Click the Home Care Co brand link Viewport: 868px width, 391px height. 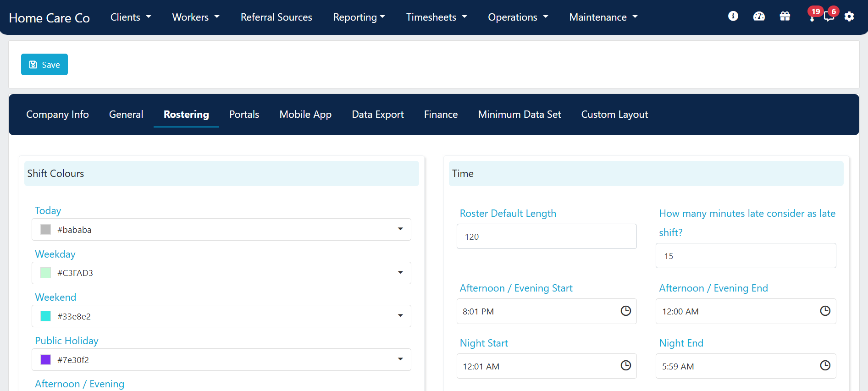[x=49, y=18]
